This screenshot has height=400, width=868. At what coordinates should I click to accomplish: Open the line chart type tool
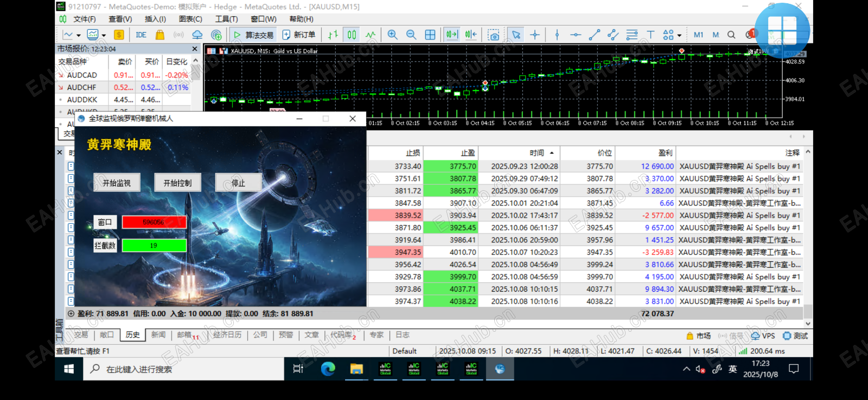[68, 35]
